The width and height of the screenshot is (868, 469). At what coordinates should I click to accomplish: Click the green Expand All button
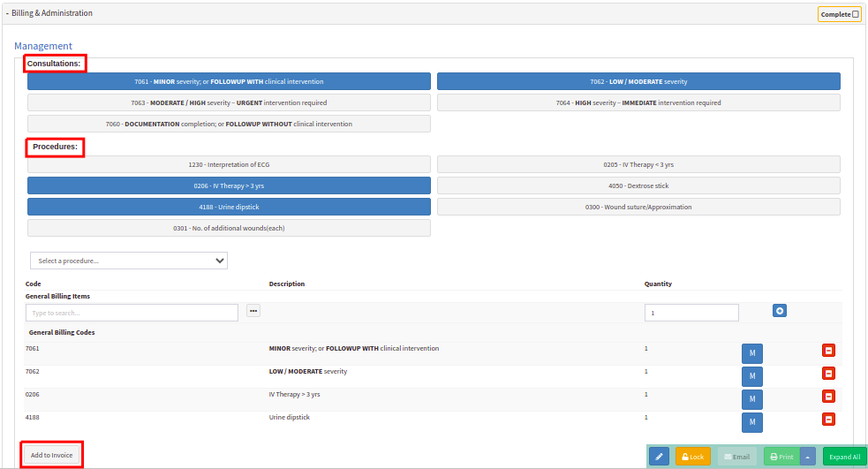coord(844,457)
